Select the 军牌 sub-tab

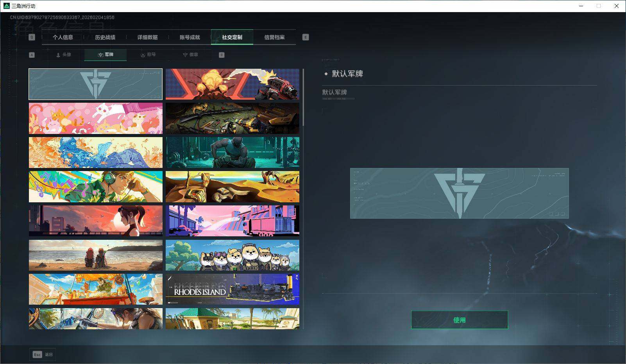click(x=106, y=55)
